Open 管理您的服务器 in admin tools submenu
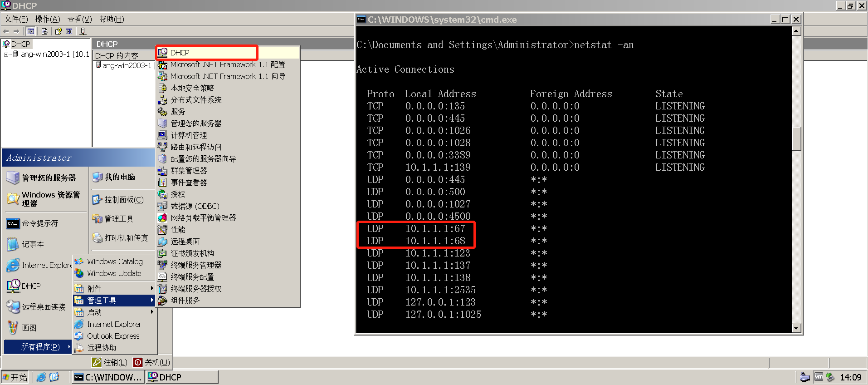Image resolution: width=868 pixels, height=385 pixels. coord(228,123)
